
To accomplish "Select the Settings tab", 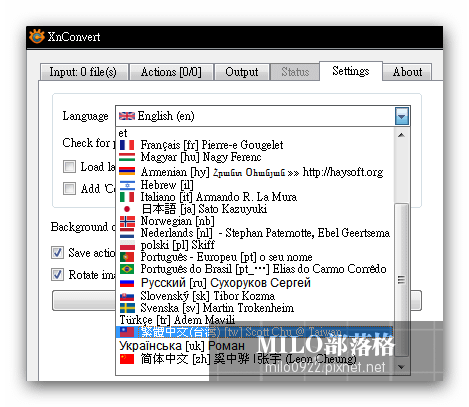I will pyautogui.click(x=351, y=71).
